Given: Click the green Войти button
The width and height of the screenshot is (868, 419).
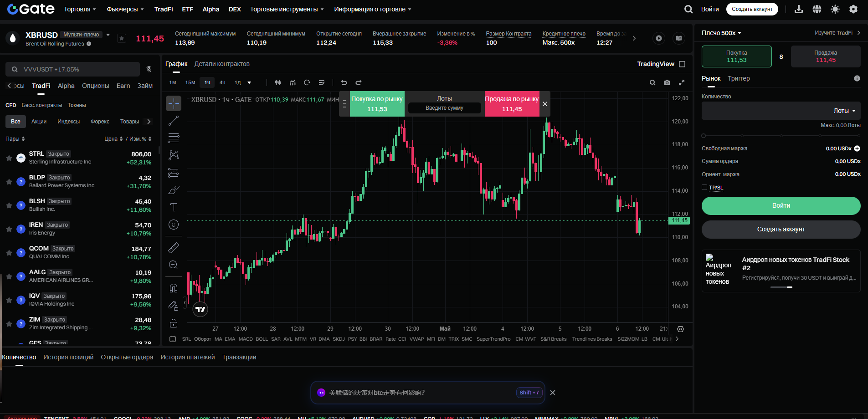Looking at the screenshot, I should point(781,205).
